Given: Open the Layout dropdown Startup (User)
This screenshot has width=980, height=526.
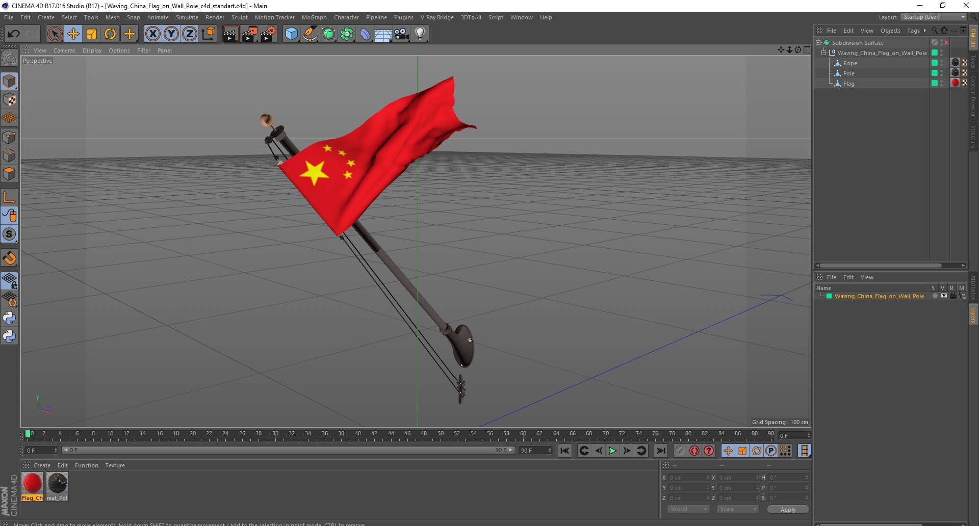Looking at the screenshot, I should (934, 17).
